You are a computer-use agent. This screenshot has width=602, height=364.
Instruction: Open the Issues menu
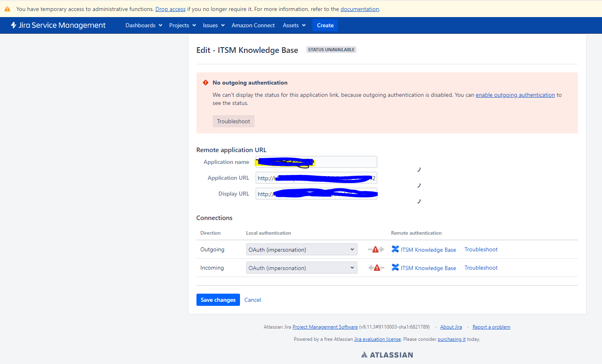(x=214, y=25)
